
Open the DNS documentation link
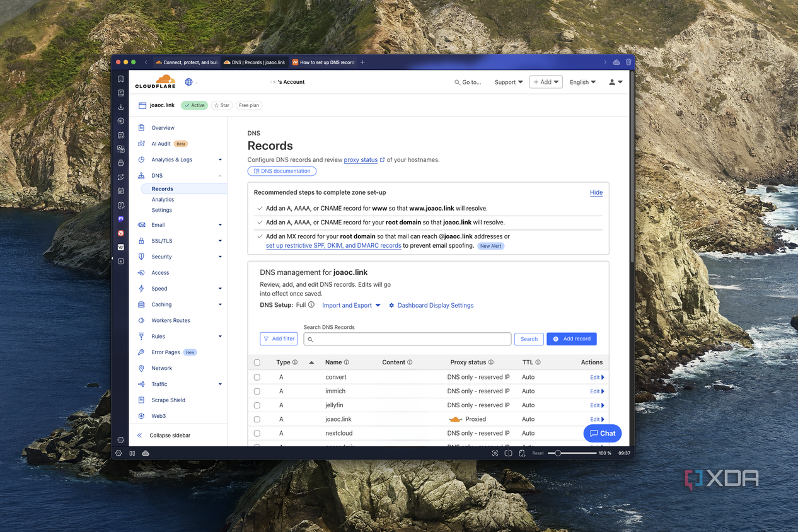(282, 171)
